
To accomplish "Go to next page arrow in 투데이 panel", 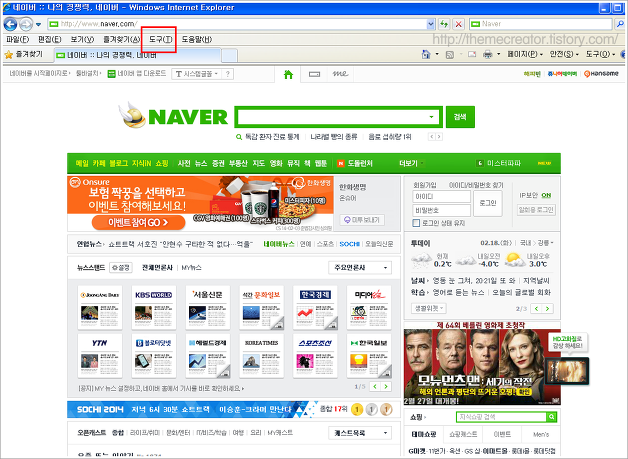I will [547, 308].
